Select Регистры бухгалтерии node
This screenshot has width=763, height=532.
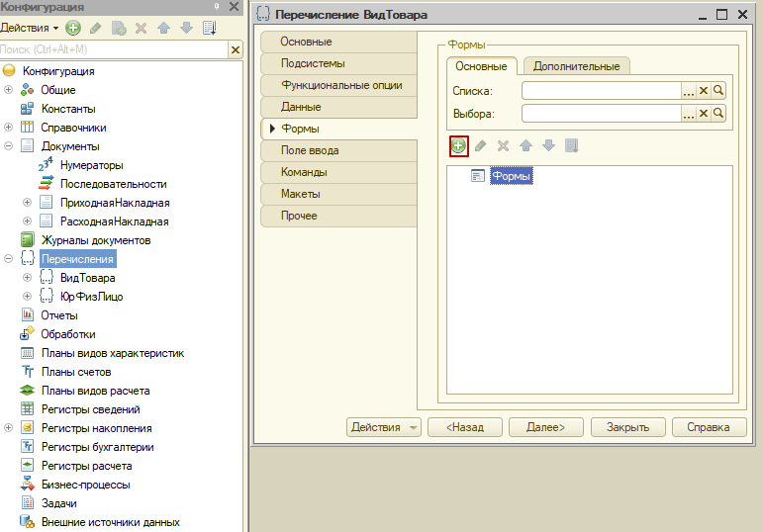pyautogui.click(x=97, y=447)
